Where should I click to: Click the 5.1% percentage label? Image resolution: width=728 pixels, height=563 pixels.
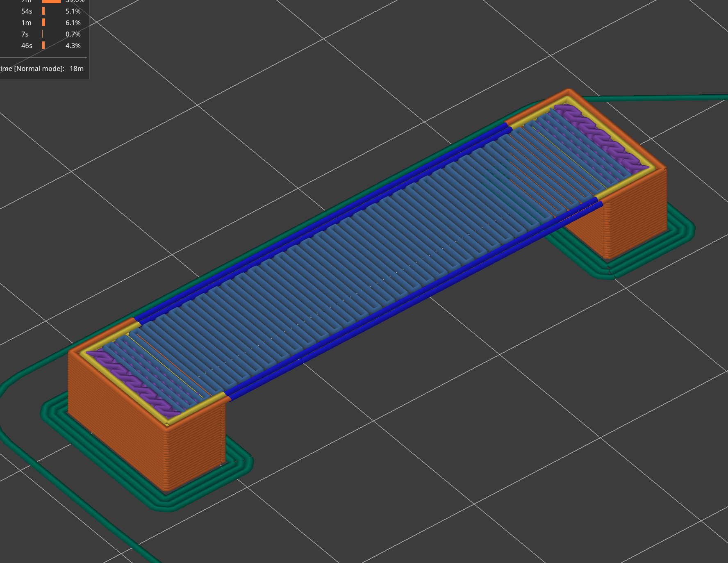(73, 11)
